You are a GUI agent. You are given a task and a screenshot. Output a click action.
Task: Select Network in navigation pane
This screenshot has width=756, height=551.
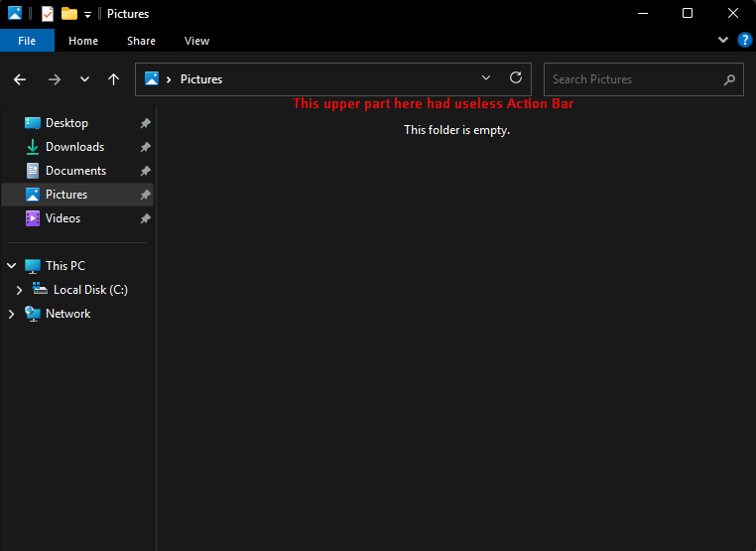[68, 314]
